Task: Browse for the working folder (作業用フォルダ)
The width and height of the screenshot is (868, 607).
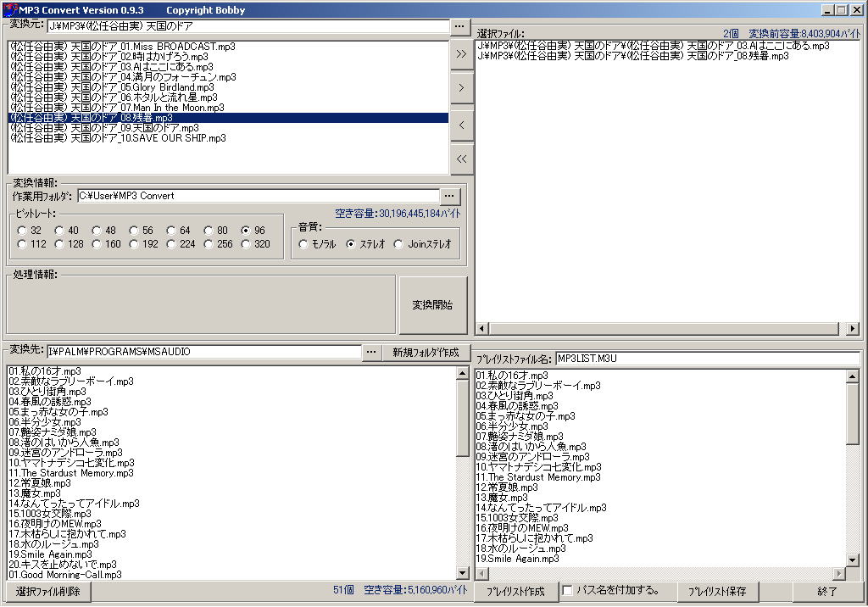Action: click(x=450, y=196)
